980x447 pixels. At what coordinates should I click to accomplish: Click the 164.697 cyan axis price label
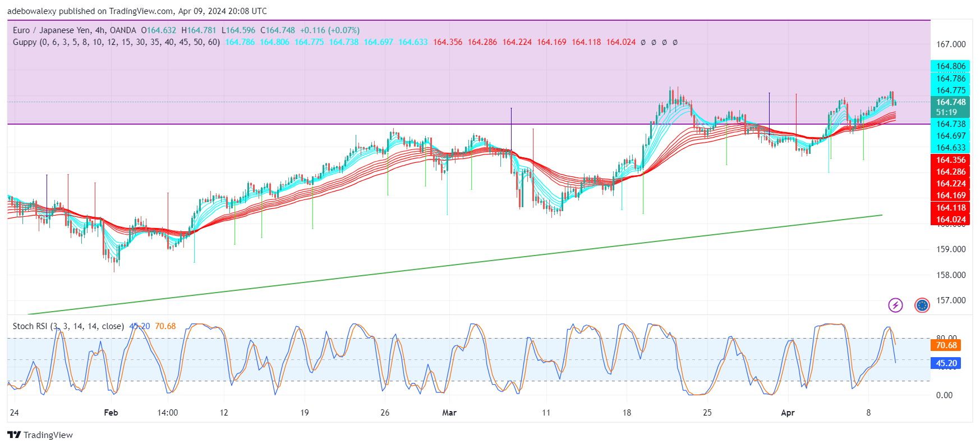pyautogui.click(x=950, y=136)
